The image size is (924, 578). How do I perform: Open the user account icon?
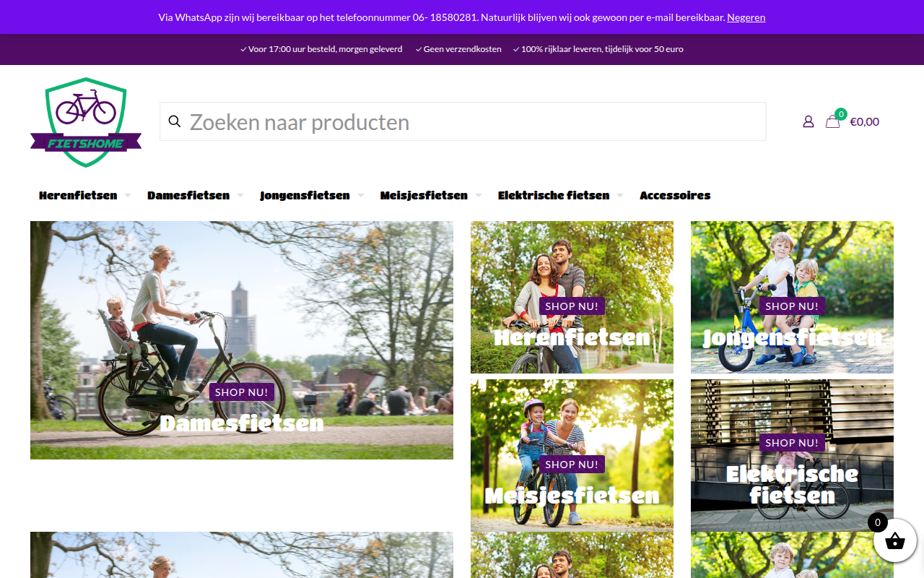point(808,121)
